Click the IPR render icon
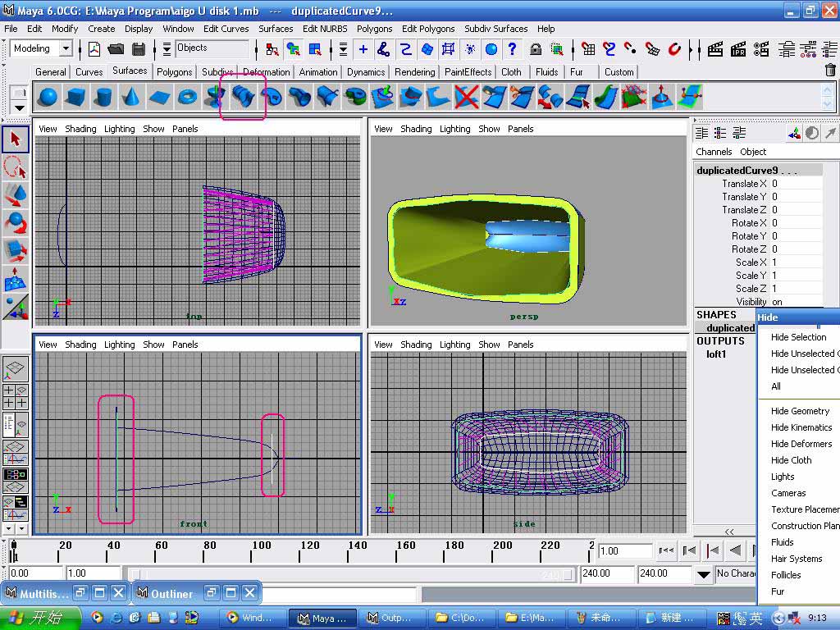840x630 pixels. click(738, 49)
